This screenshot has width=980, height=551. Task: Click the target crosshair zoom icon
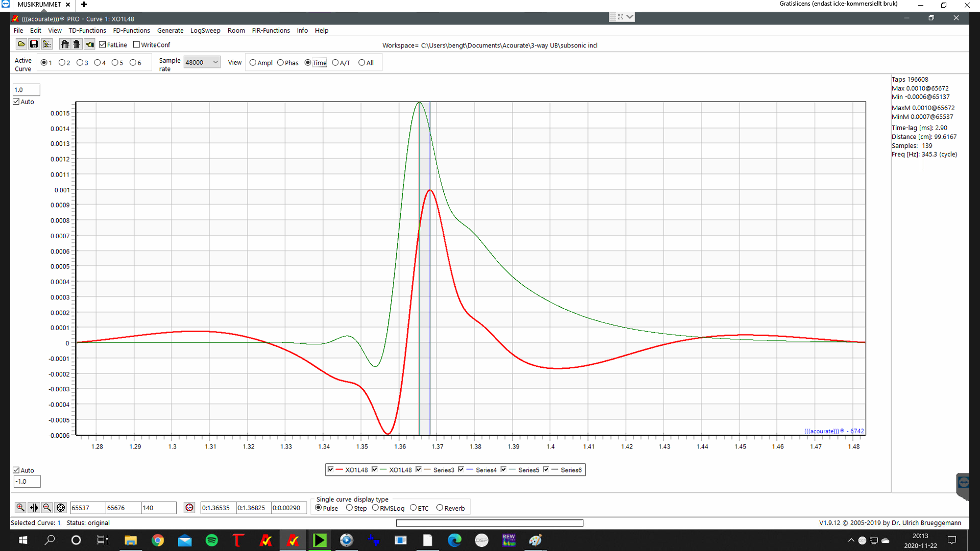pyautogui.click(x=61, y=508)
